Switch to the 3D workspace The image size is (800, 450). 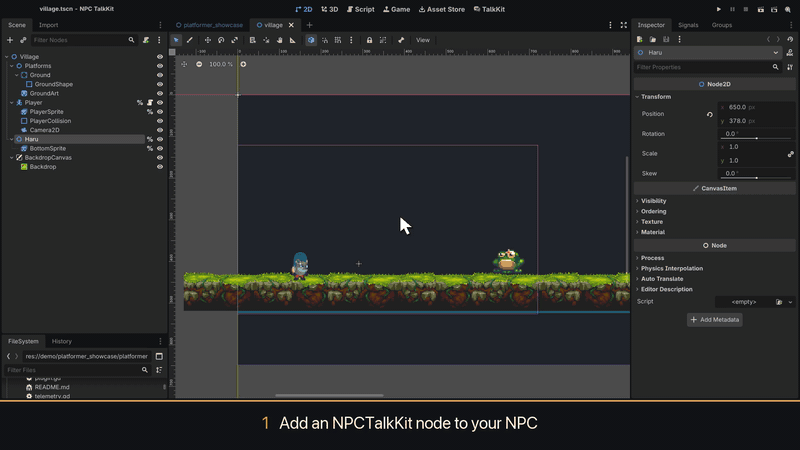tap(330, 9)
